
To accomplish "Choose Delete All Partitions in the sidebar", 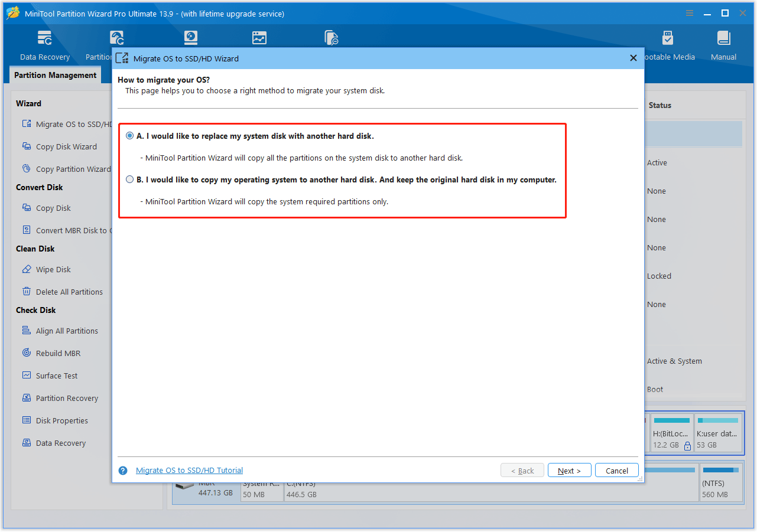I will [x=63, y=292].
